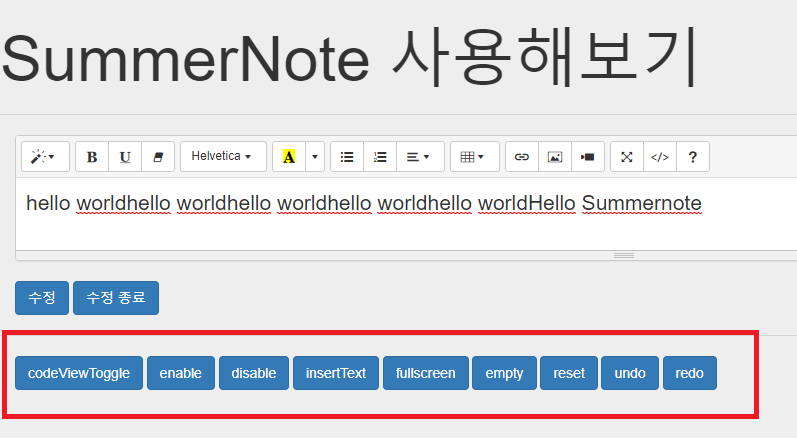Open the Helvetica font family dropdown
This screenshot has width=797, height=445.
[x=223, y=157]
